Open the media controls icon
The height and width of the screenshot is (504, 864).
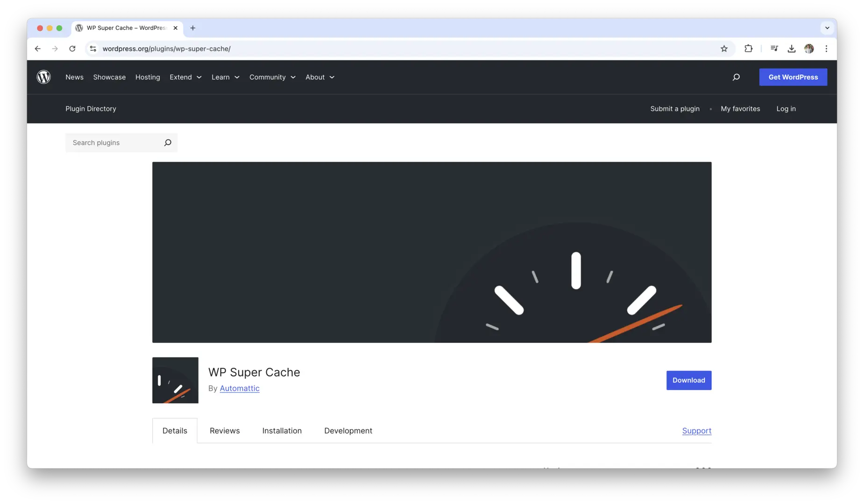(x=774, y=49)
